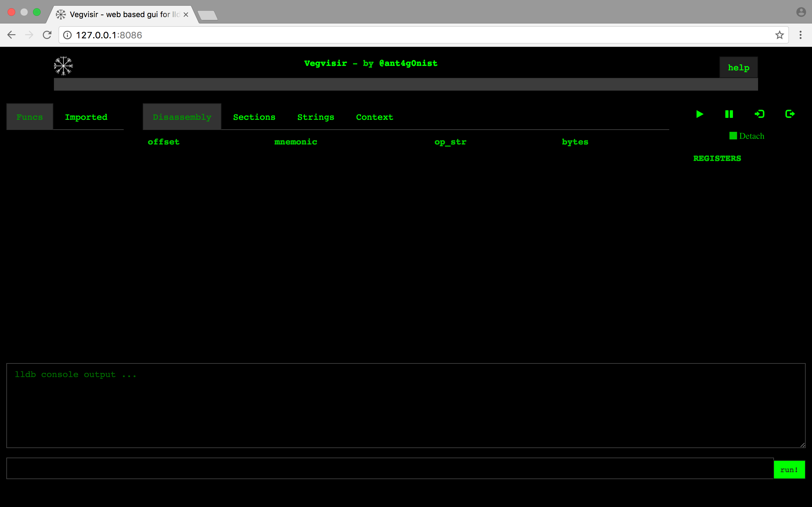Open the Sections tab
This screenshot has height=507, width=812.
[254, 117]
